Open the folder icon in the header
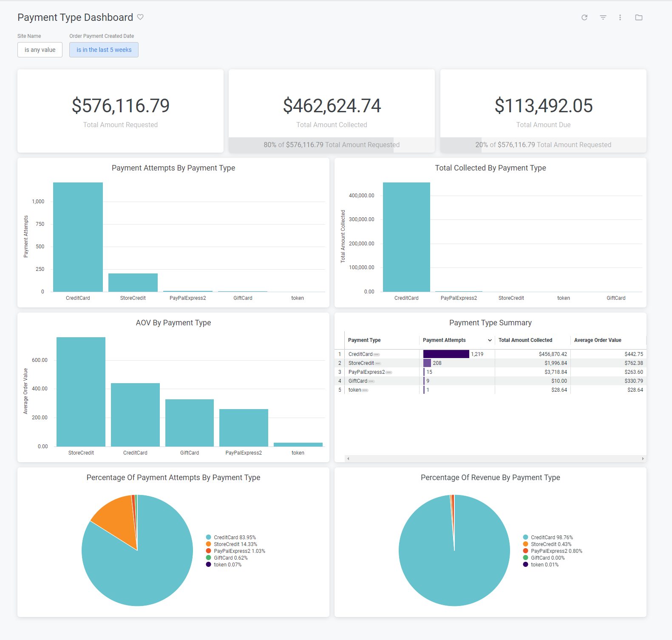Viewport: 672px width, 640px height. [x=639, y=17]
